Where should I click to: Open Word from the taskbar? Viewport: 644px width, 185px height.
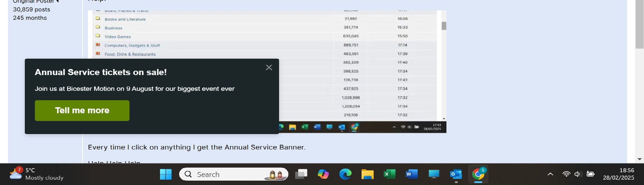pos(412,174)
